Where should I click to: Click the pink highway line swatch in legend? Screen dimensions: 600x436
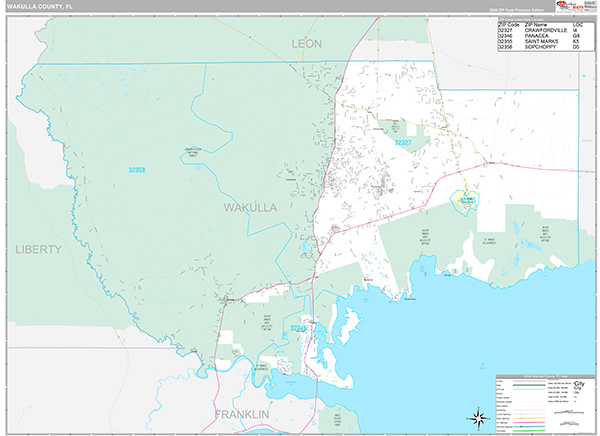pos(529,422)
